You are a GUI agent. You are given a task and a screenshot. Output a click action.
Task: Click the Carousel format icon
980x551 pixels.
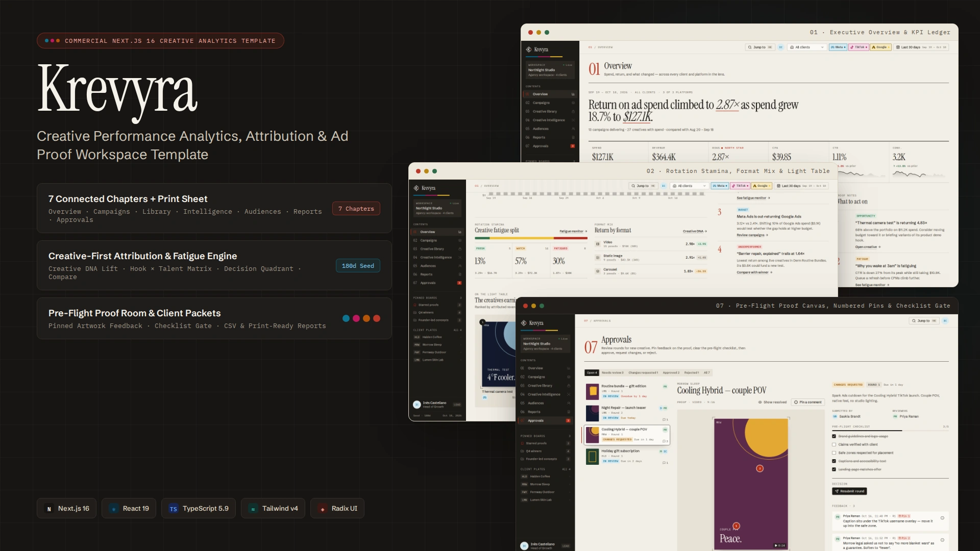click(598, 271)
